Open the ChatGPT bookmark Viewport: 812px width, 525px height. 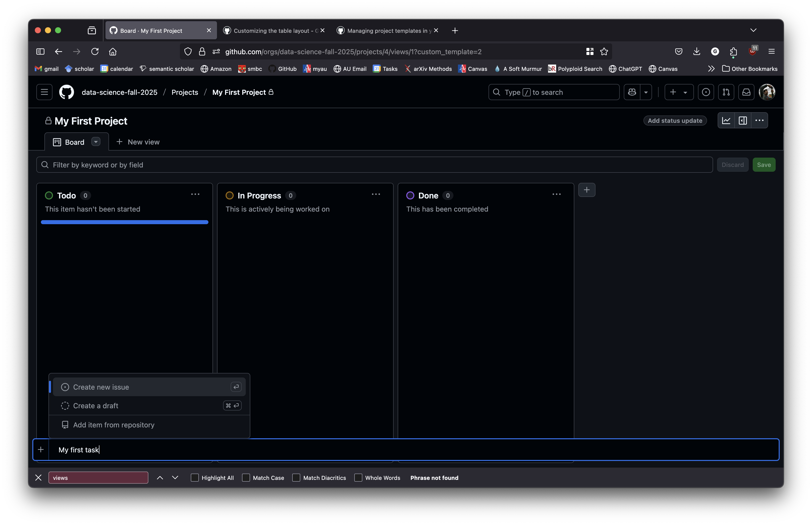tap(626, 69)
